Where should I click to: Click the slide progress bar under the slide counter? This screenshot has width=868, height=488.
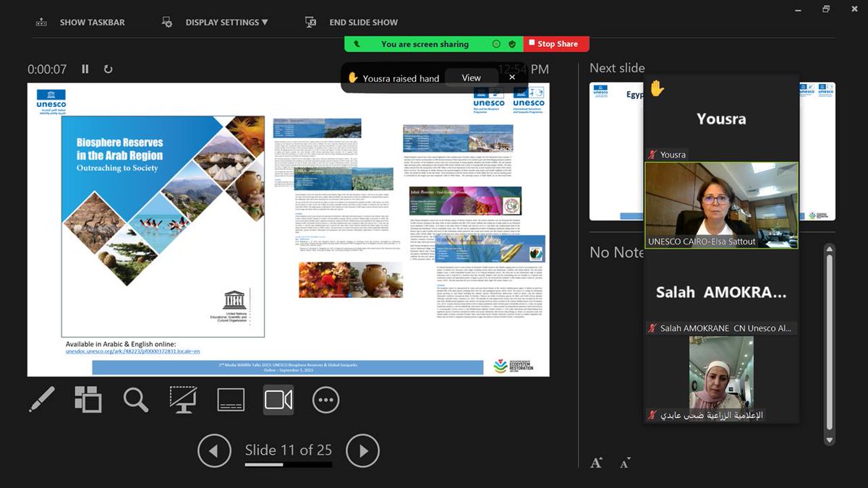[x=288, y=465]
